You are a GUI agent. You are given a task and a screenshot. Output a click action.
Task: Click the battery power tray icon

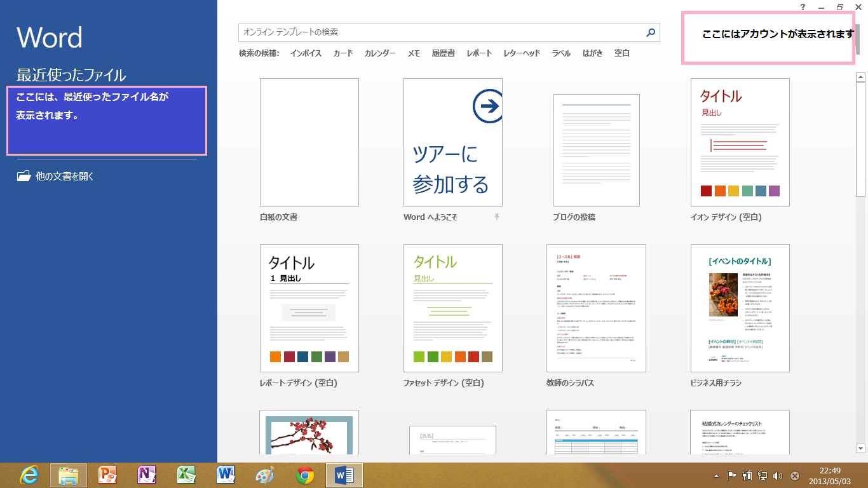747,476
